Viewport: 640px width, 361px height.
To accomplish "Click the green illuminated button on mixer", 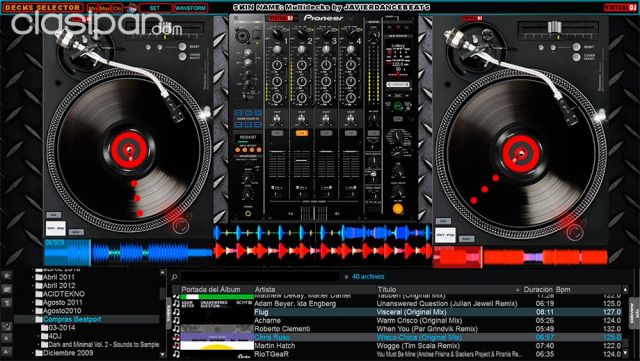I will 398,106.
